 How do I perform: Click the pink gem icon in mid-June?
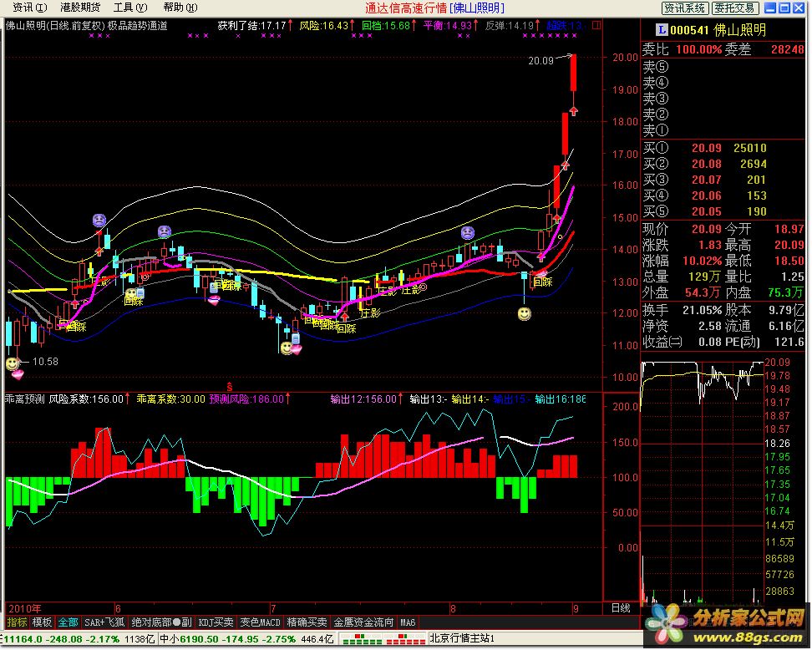tap(214, 300)
